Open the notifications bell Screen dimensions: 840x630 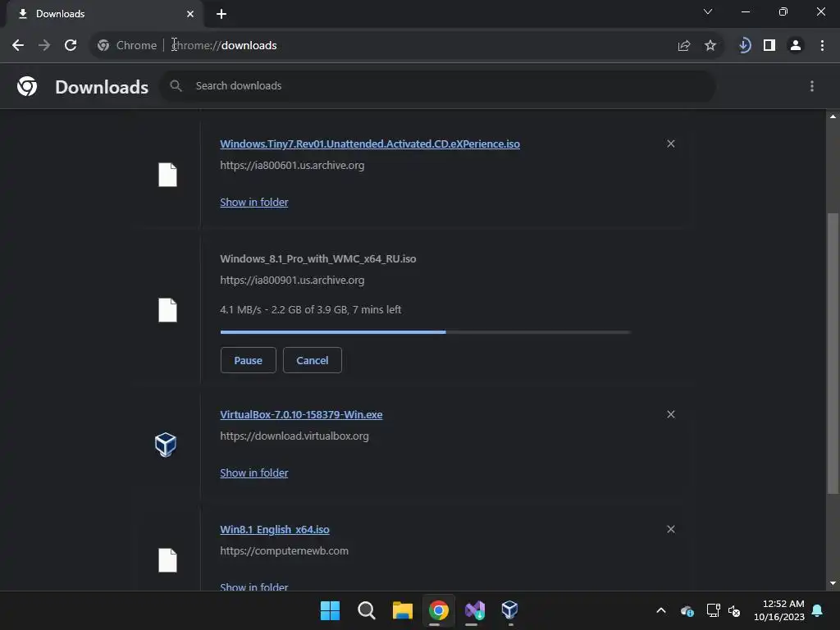818,610
